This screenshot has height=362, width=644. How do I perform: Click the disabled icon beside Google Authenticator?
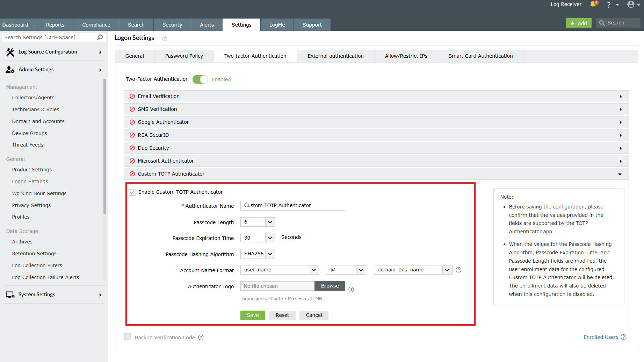(x=132, y=122)
